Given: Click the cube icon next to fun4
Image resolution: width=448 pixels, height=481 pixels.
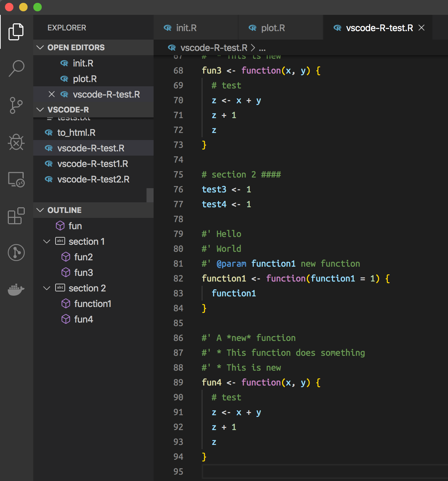Looking at the screenshot, I should point(66,319).
